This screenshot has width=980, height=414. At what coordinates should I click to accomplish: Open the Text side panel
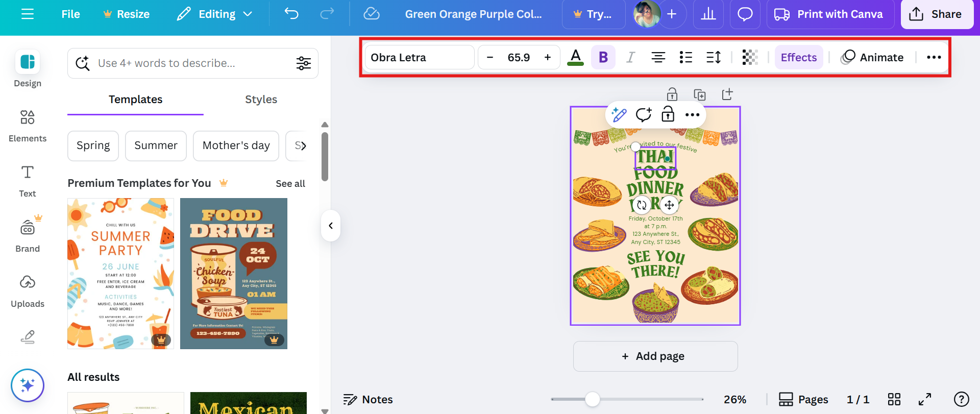click(28, 181)
